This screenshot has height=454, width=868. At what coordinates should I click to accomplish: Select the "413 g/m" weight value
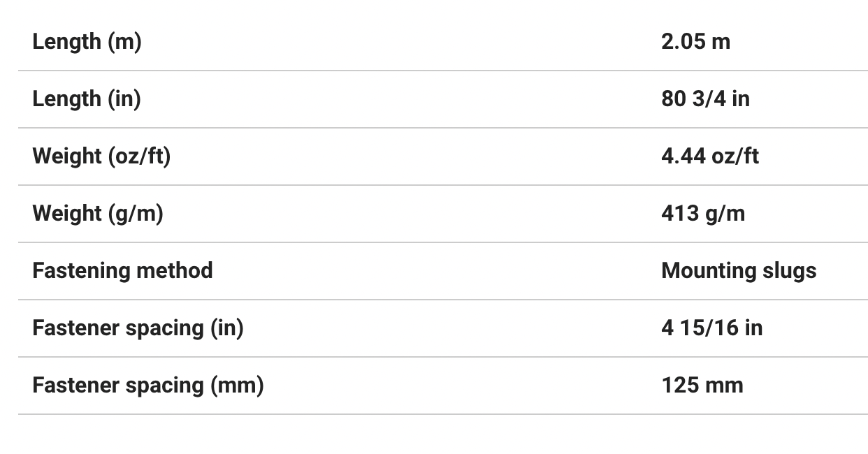click(703, 214)
